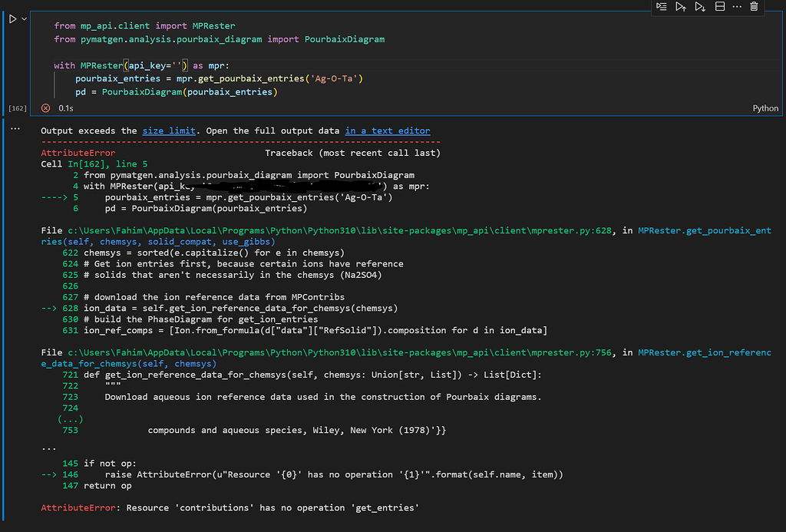Expand the collapsed (...) traceback frames

click(70, 419)
